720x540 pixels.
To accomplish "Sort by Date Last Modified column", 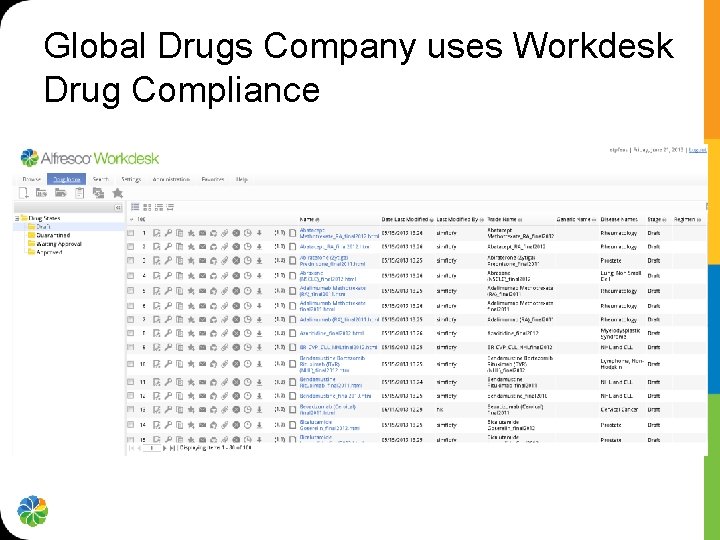I will point(407,220).
